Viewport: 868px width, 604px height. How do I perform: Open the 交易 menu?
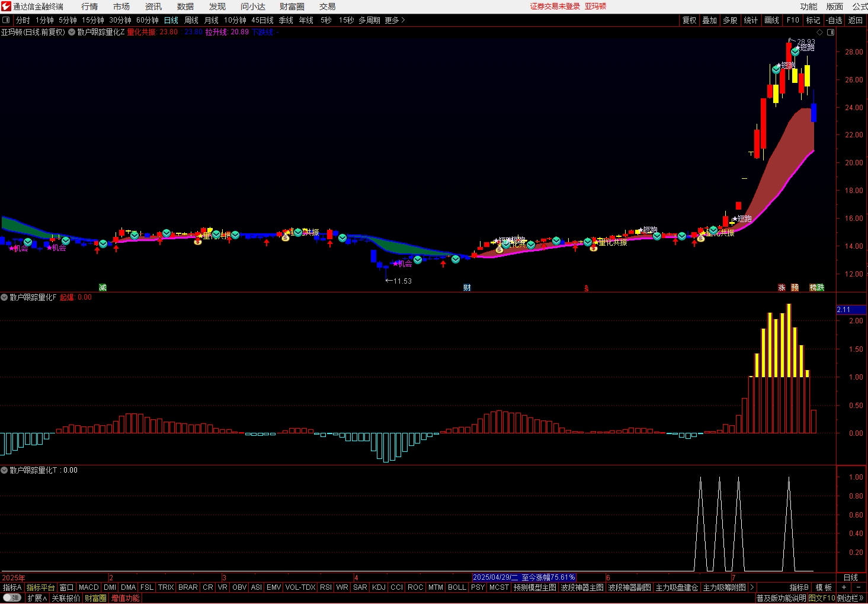point(328,7)
